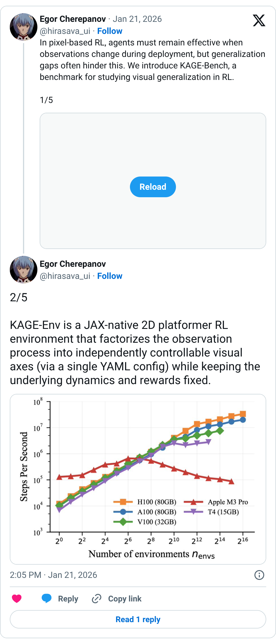276x644 pixels.
Task: Toggle Follow for @hirasava_ui on first tweet
Action: click(x=110, y=31)
